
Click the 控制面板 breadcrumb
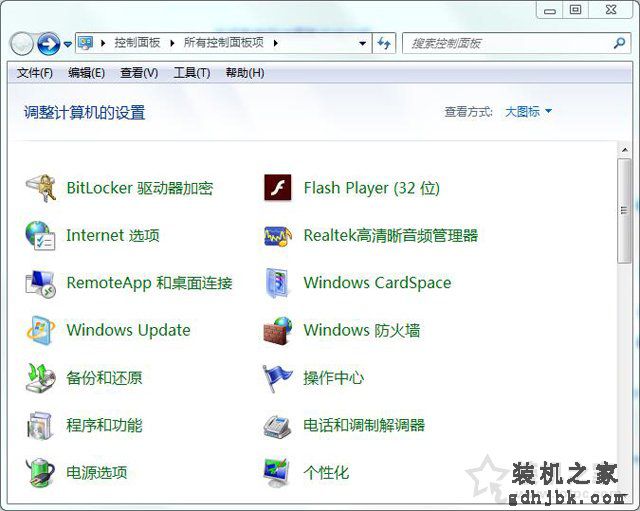pos(137,42)
